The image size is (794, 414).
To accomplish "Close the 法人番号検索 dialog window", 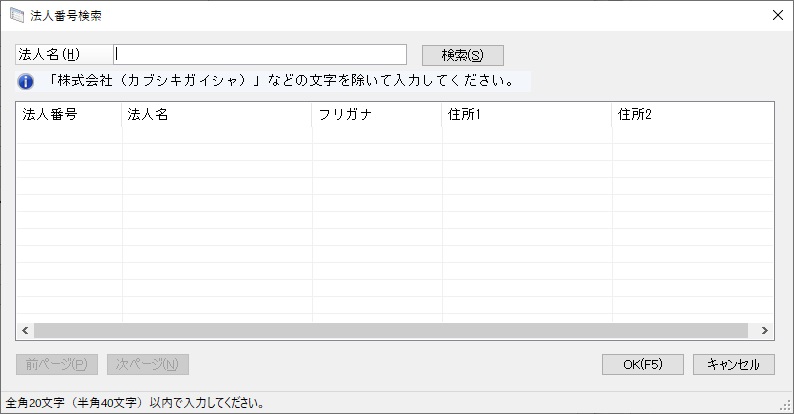I will (777, 16).
